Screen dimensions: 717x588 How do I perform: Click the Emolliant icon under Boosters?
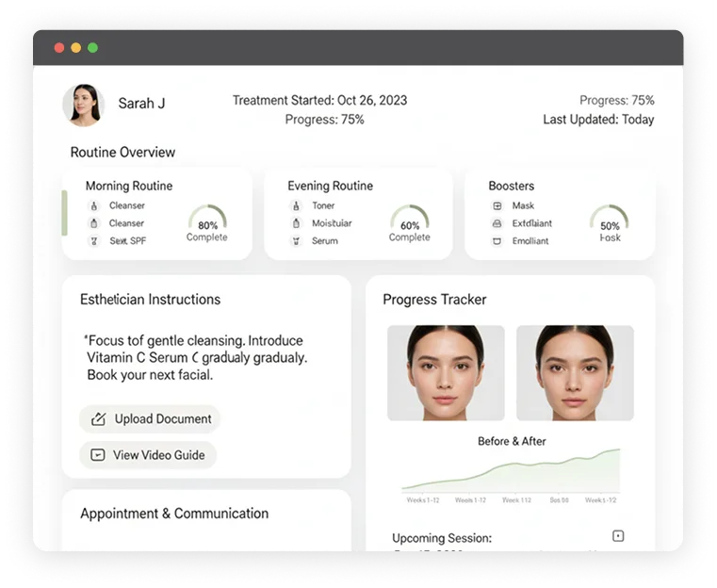(x=497, y=241)
